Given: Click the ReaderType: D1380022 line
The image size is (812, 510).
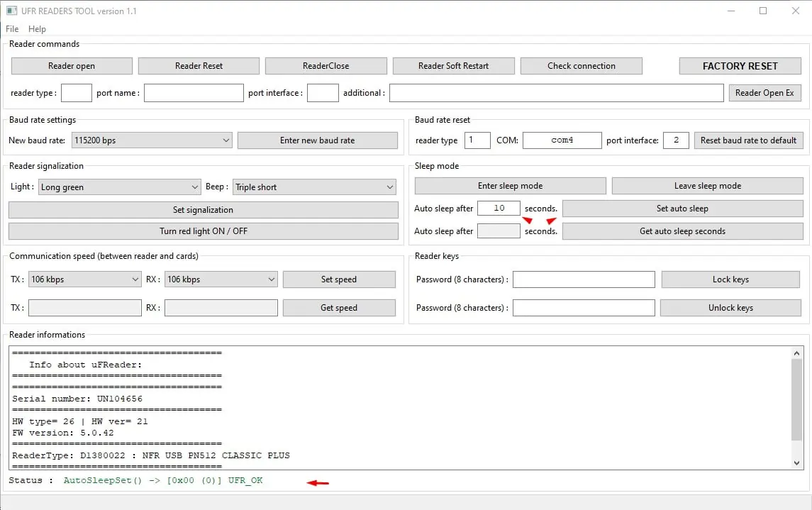Looking at the screenshot, I should click(150, 455).
